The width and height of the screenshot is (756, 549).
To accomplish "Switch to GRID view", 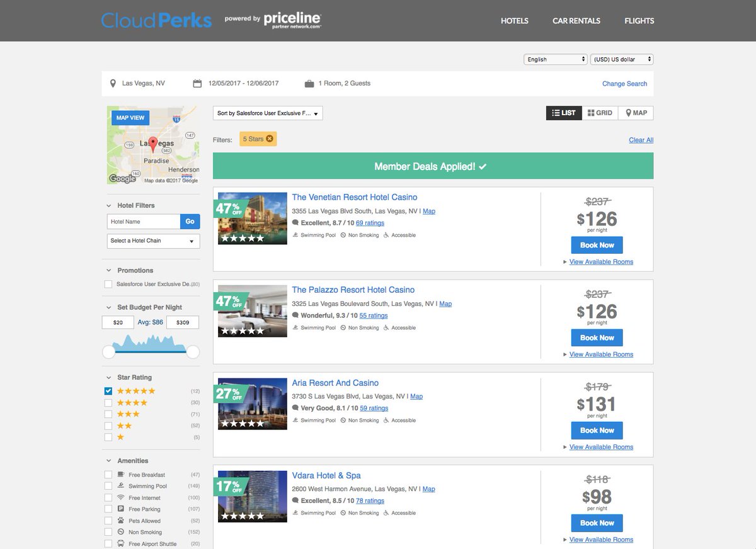I will point(600,113).
